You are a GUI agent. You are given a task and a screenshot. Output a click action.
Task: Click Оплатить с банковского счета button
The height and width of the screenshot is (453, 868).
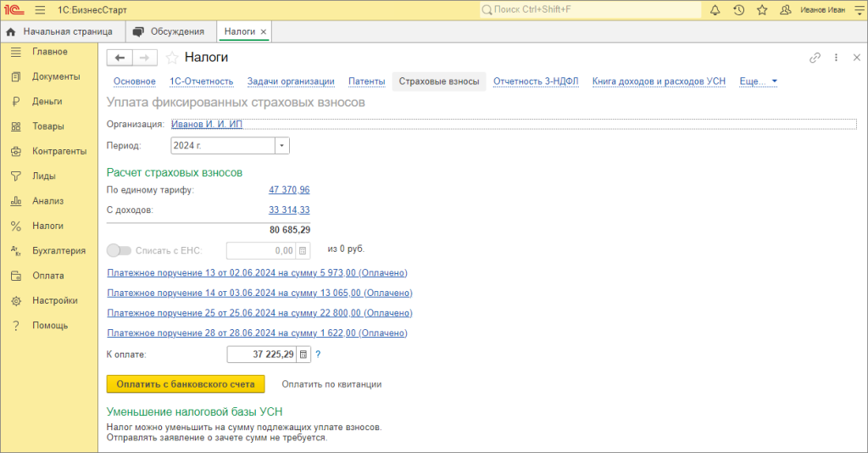[186, 384]
